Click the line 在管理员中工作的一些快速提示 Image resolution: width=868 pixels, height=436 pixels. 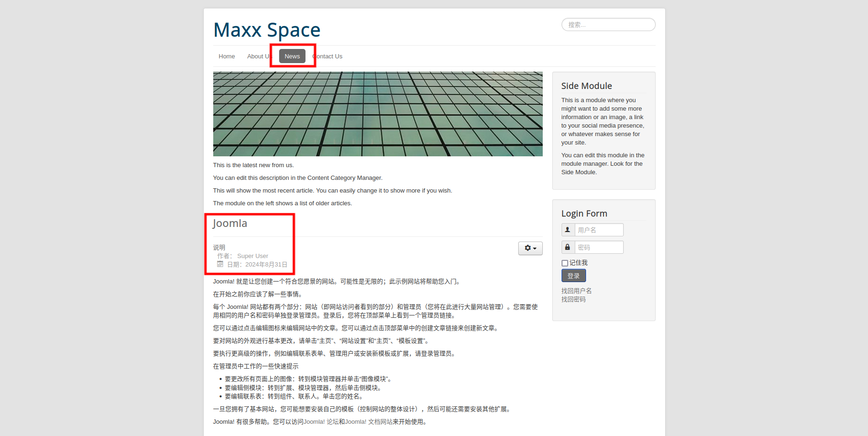(x=256, y=366)
